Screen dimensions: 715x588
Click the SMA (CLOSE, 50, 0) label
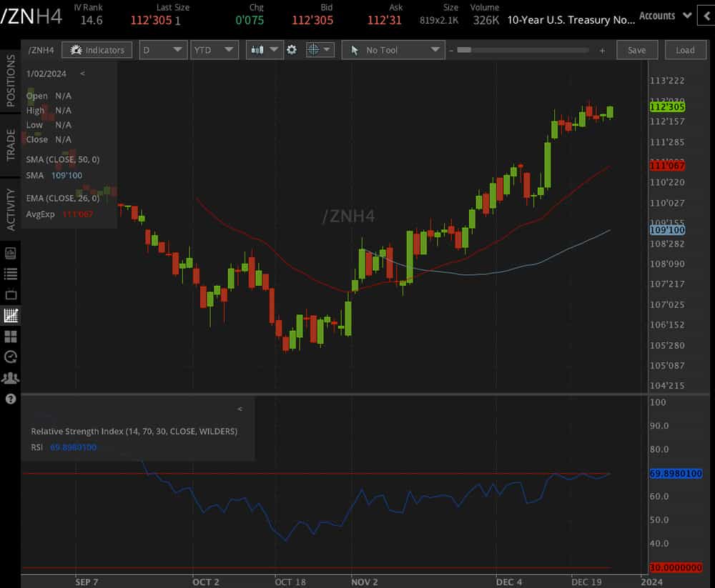pyautogui.click(x=62, y=159)
